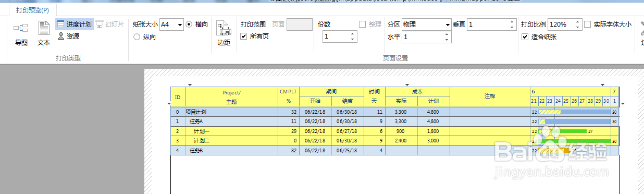Click the 注释 column header
Image resolution: width=644 pixels, height=194 pixels.
[x=490, y=96]
